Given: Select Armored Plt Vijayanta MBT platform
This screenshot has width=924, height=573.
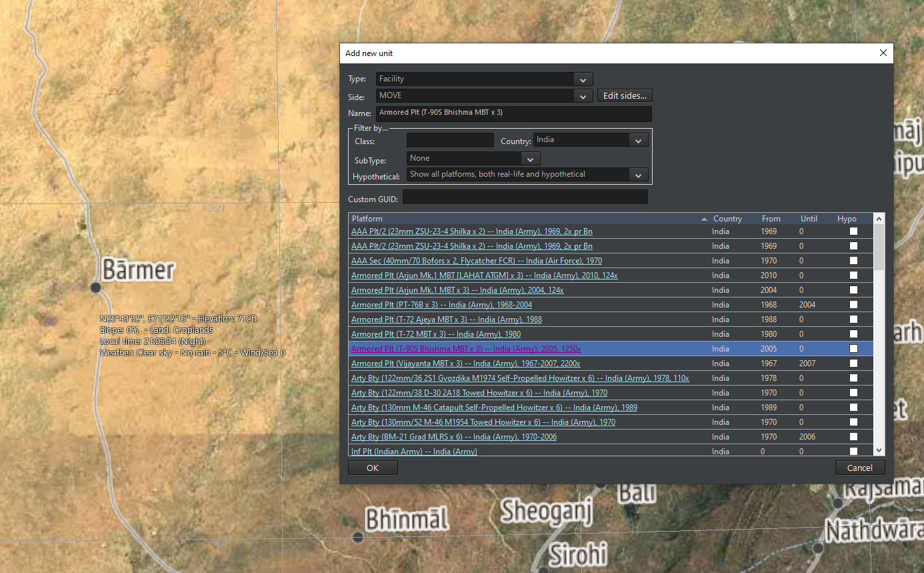Looking at the screenshot, I should pos(466,364).
